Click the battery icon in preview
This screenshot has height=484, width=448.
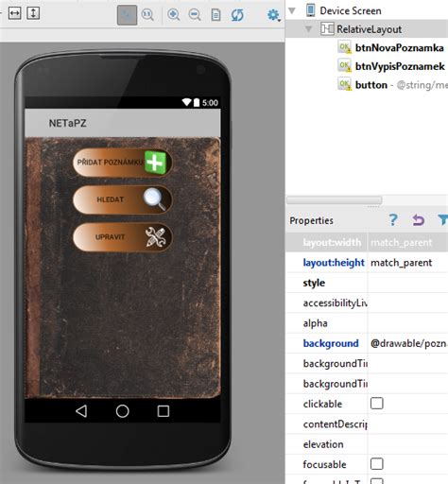pos(197,102)
